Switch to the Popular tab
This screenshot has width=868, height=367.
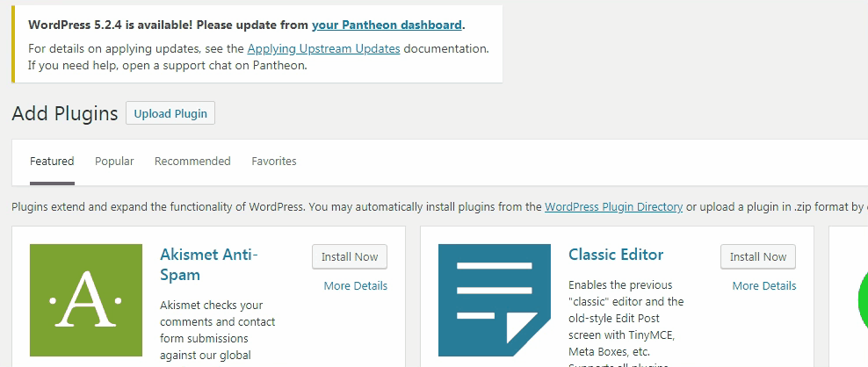[x=114, y=162]
